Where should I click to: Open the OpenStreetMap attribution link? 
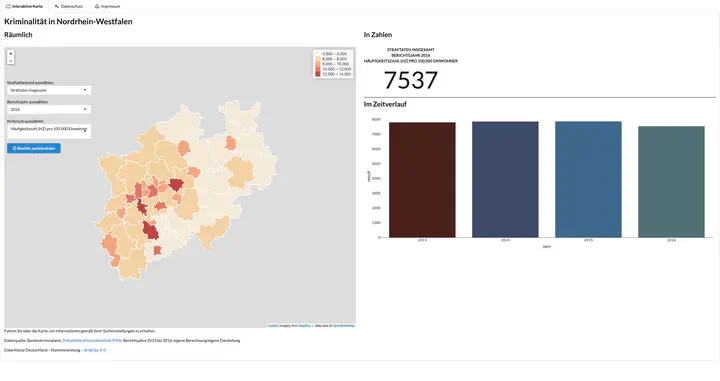(x=343, y=325)
